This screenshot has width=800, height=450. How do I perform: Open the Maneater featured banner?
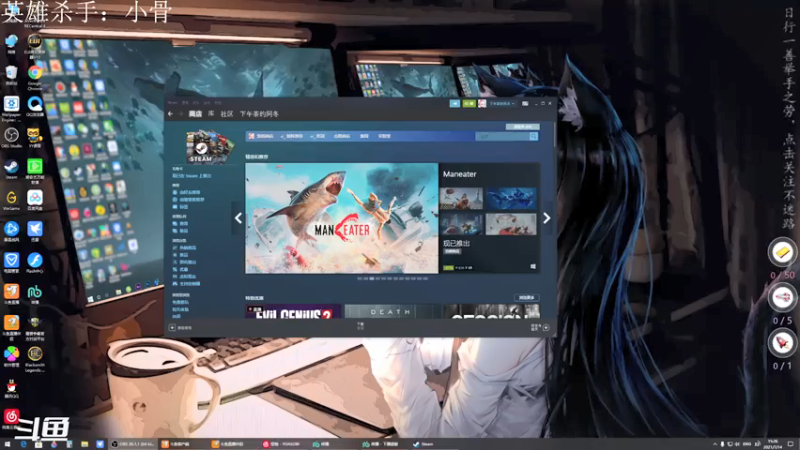pyautogui.click(x=341, y=218)
